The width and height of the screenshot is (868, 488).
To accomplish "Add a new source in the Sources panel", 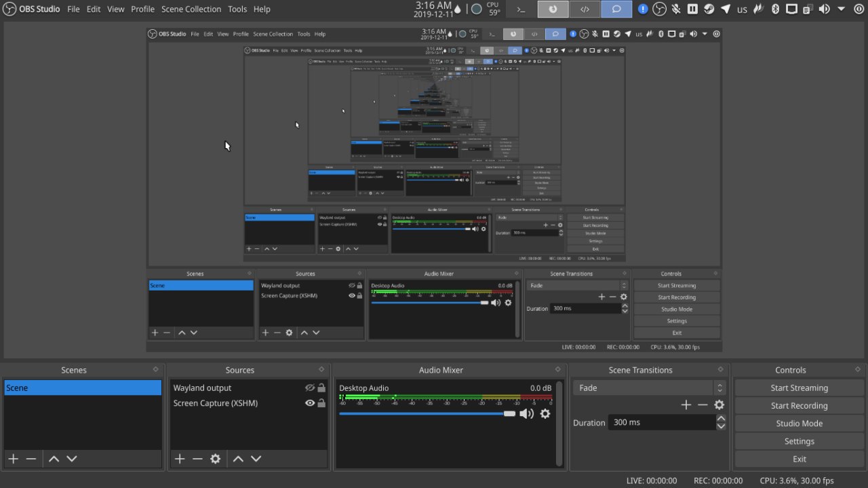I will 179,459.
